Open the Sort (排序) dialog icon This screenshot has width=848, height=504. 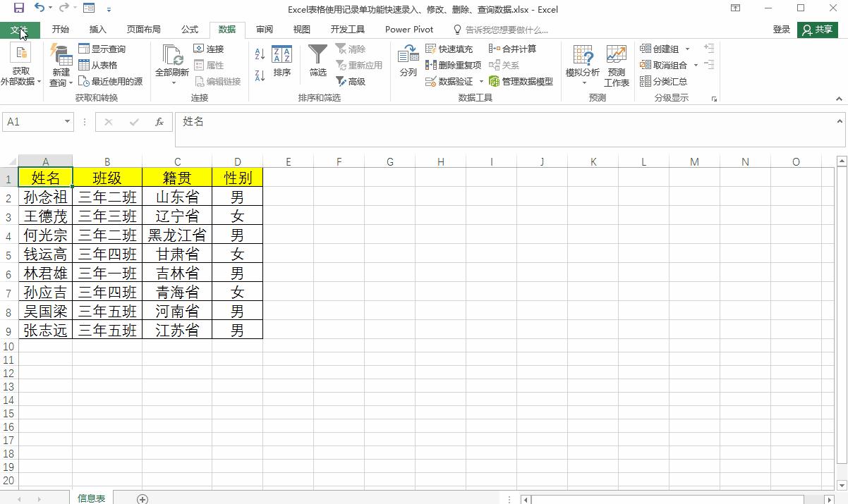click(281, 61)
